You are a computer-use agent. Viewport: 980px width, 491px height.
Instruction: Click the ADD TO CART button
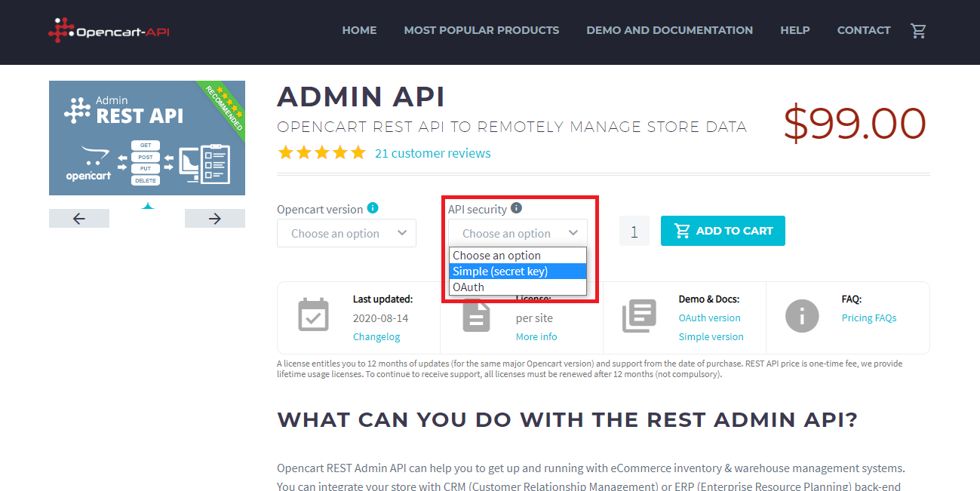tap(723, 231)
